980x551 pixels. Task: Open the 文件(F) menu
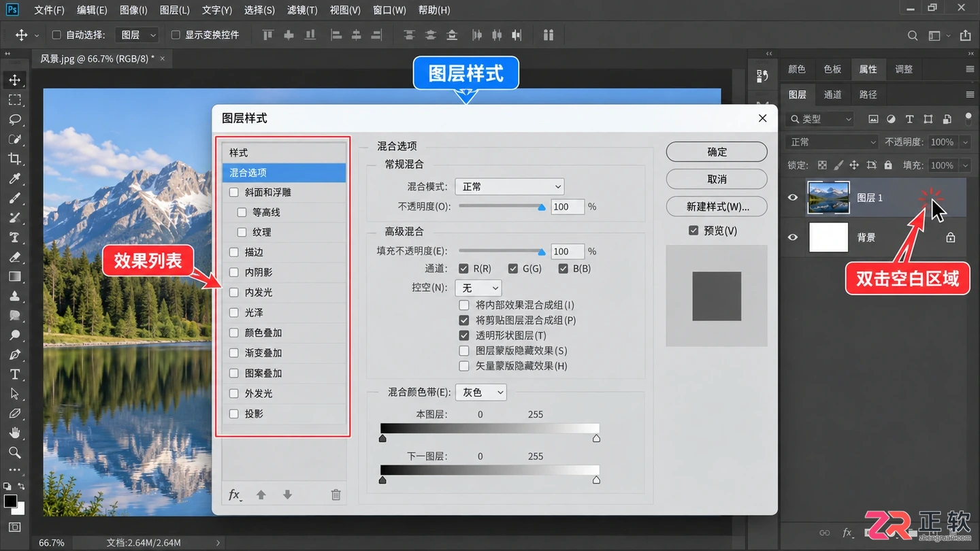tap(49, 10)
